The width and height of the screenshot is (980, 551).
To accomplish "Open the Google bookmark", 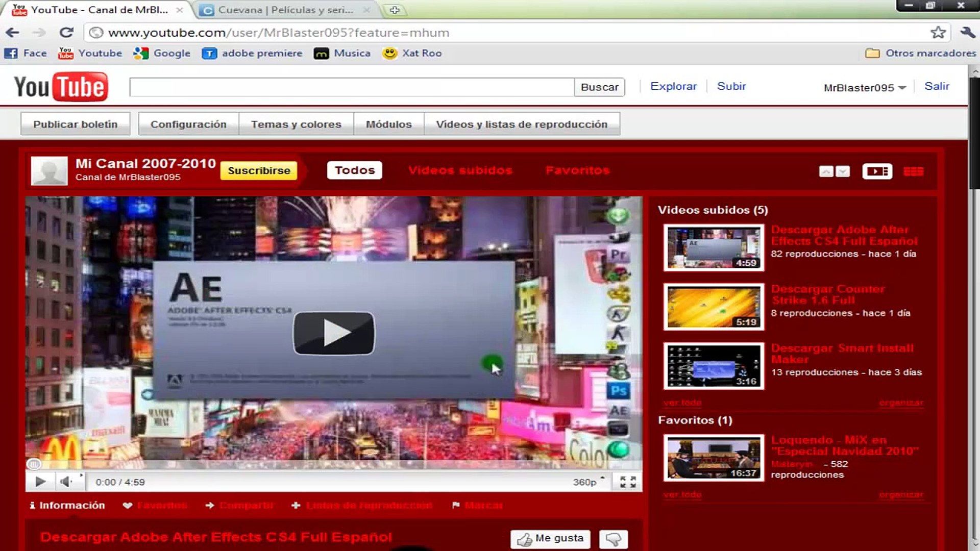I will click(x=162, y=53).
